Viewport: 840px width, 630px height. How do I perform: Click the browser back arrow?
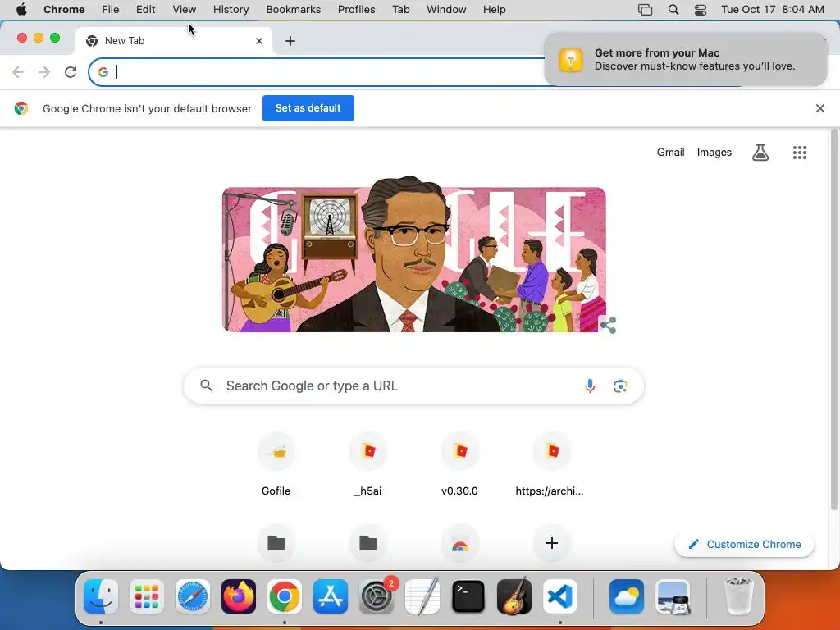click(18, 72)
